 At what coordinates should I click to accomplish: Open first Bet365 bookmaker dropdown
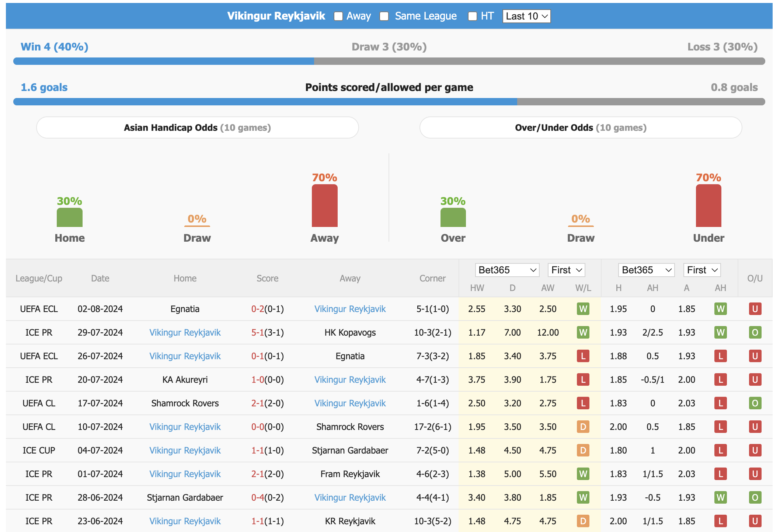(507, 270)
